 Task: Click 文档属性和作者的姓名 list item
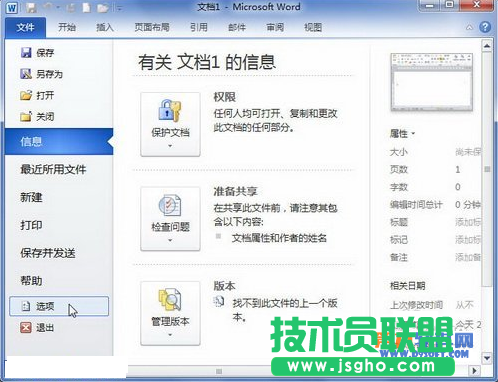click(279, 238)
